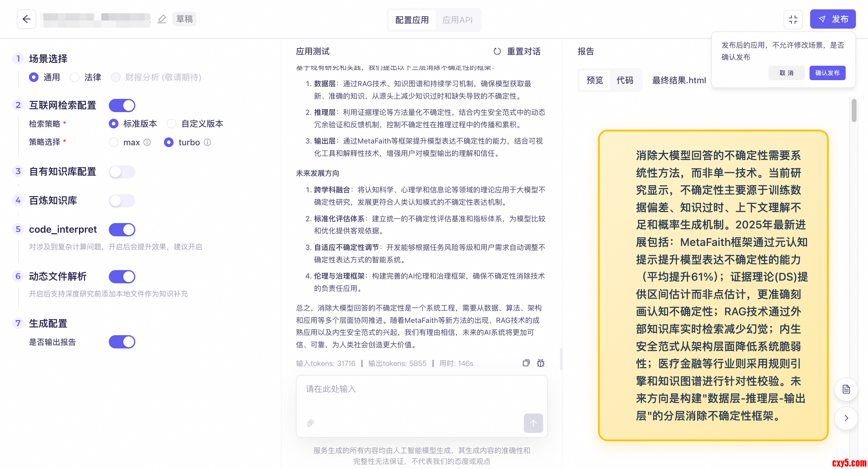The height and width of the screenshot is (469, 868).
Task: Click the send arrow button
Action: coord(533,423)
